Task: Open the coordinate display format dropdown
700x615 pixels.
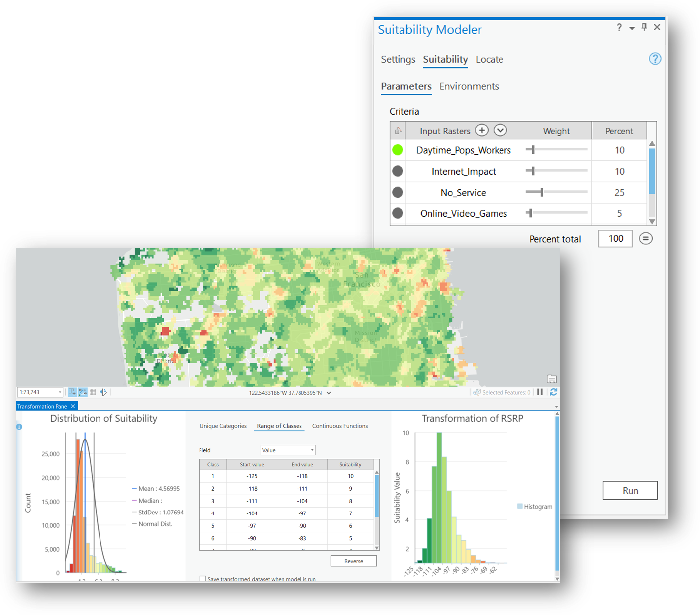Action: pyautogui.click(x=329, y=393)
